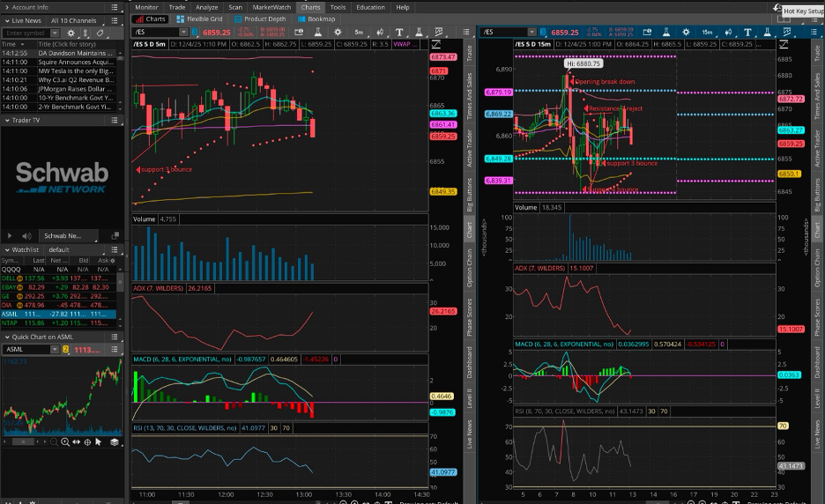The width and height of the screenshot is (825, 504).
Task: Open the ASML Quick Chart symbol dropdown
Action: coord(55,349)
